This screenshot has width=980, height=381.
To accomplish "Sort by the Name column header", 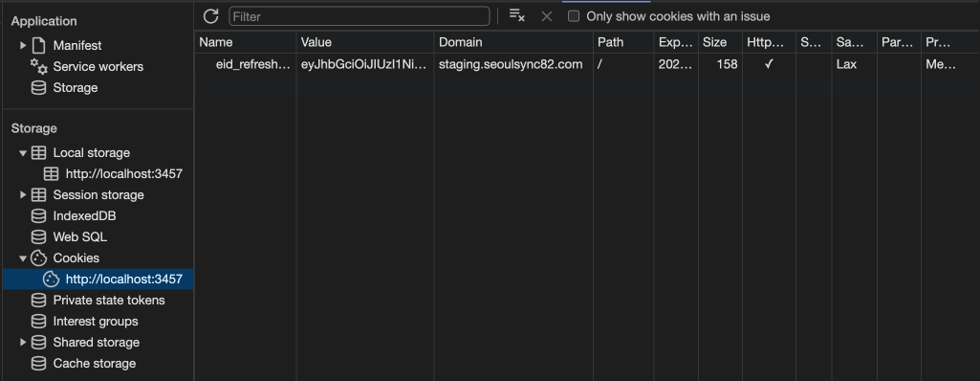I will click(245, 42).
